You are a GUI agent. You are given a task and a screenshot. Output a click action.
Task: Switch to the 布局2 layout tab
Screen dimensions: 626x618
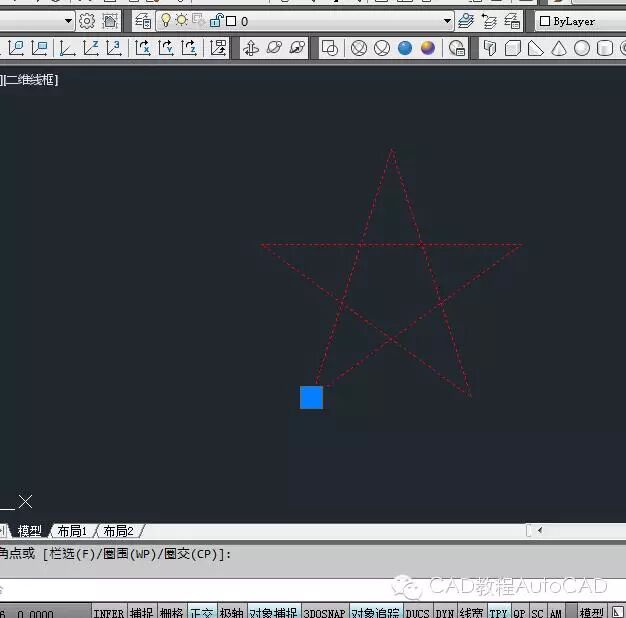tap(118, 531)
